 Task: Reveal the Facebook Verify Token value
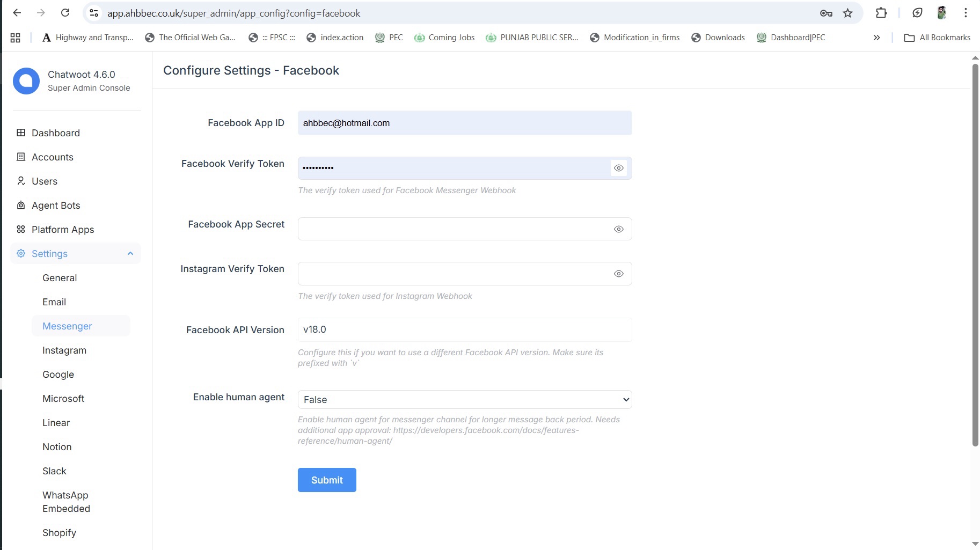tap(618, 168)
